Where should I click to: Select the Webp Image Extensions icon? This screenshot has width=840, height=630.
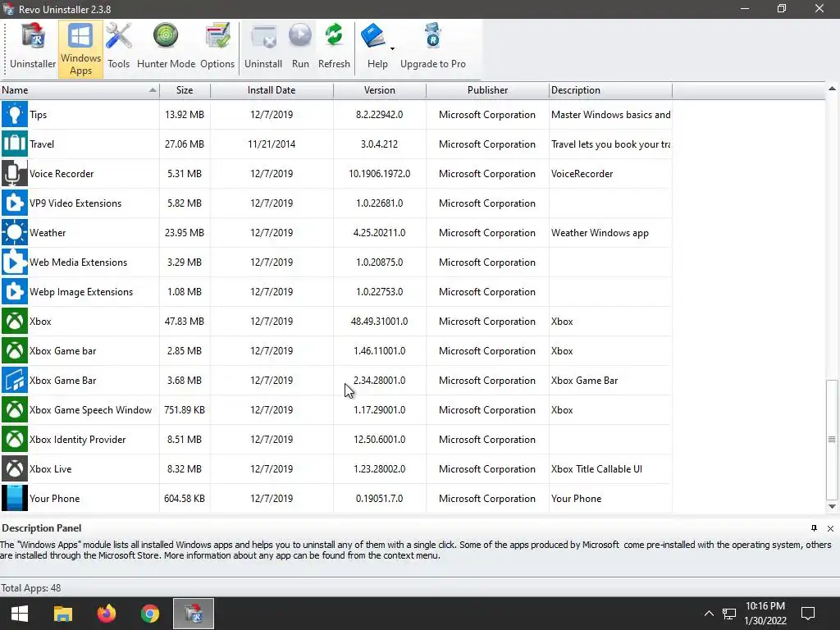[15, 291]
